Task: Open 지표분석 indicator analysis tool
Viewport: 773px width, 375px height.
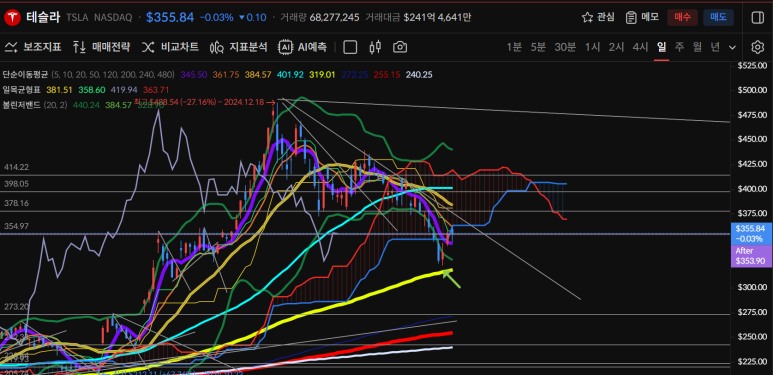Action: [x=238, y=47]
